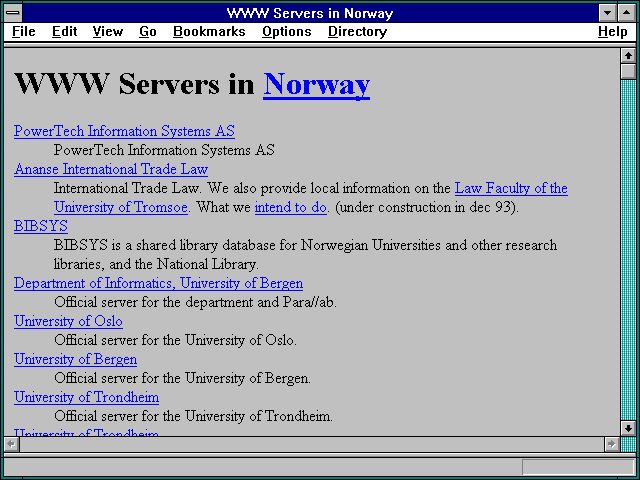This screenshot has height=480, width=640.
Task: Open the window control menu box
Action: [13, 13]
